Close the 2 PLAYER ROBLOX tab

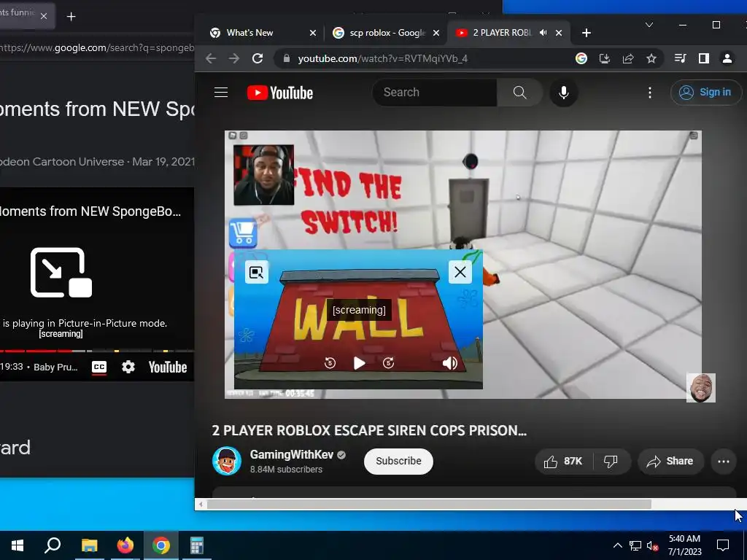point(559,33)
